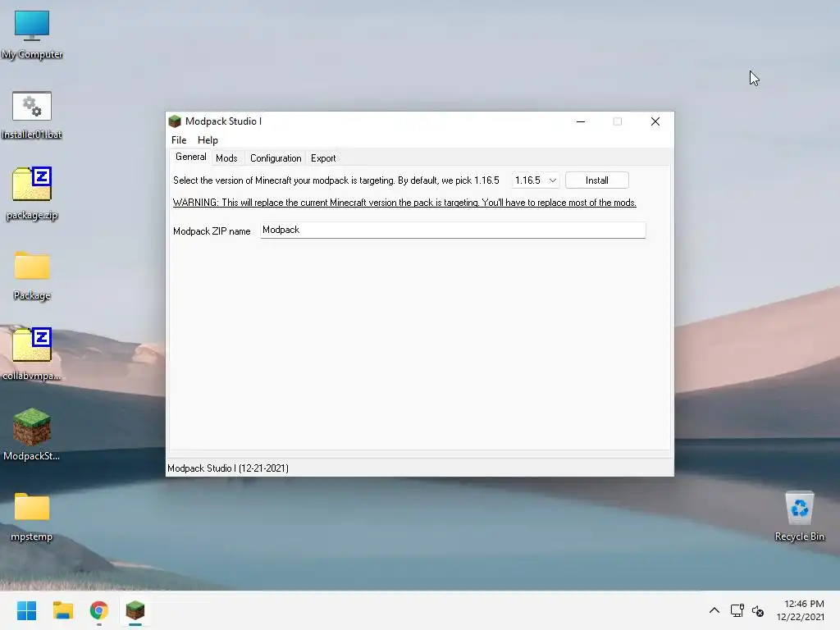This screenshot has height=630, width=840.
Task: Select the ModpackSt... desktop shortcut
Action: coord(32,435)
